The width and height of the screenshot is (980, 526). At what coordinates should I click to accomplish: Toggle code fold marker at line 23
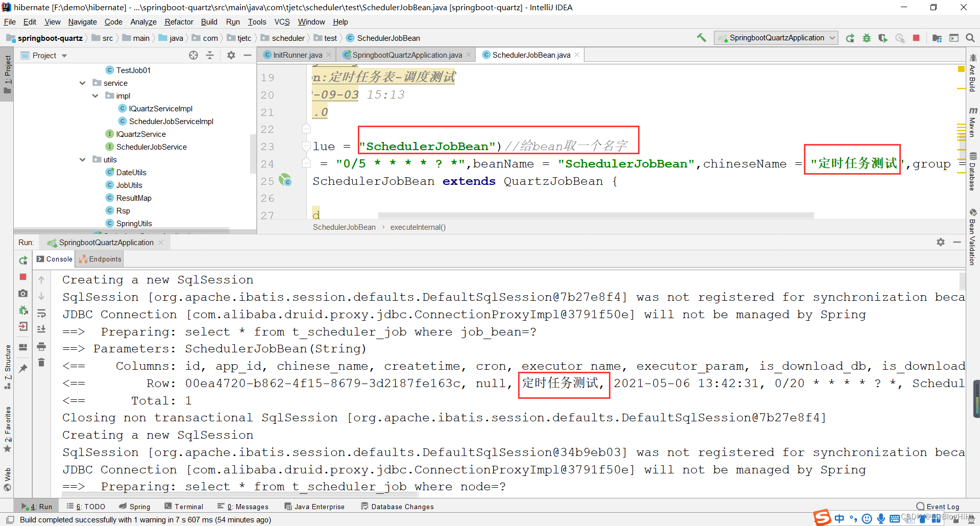tap(306, 147)
